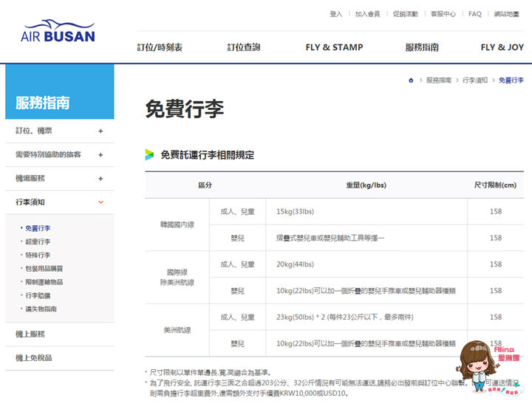The height and width of the screenshot is (409, 532).
Task: Select 特殊行李 in the sidebar
Action: (38, 255)
